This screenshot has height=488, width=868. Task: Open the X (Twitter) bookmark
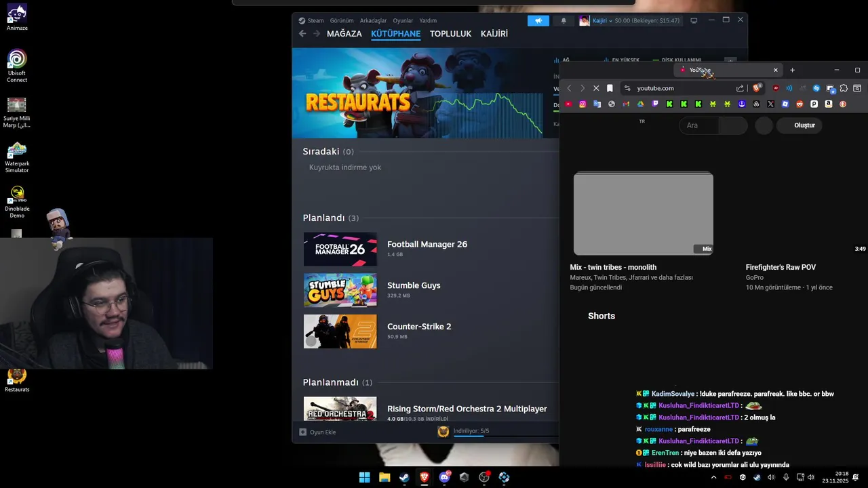point(770,104)
